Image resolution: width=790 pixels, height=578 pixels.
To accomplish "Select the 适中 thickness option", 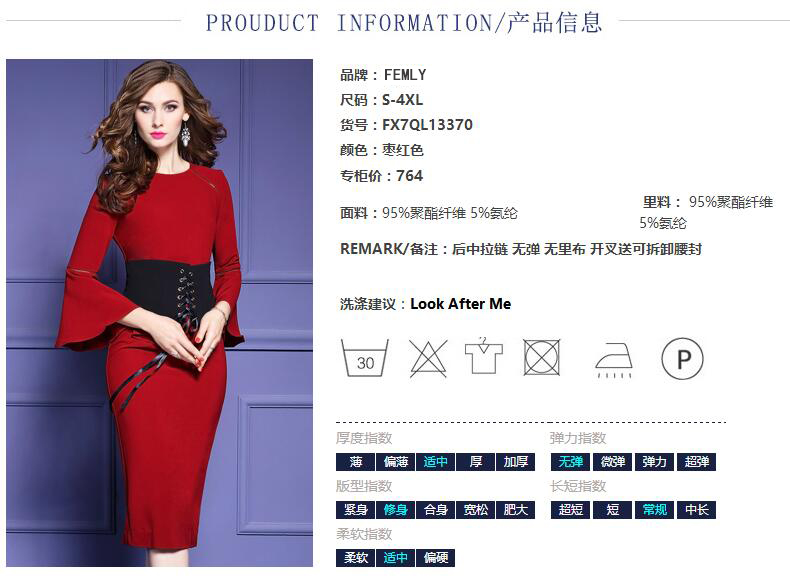I will point(435,462).
